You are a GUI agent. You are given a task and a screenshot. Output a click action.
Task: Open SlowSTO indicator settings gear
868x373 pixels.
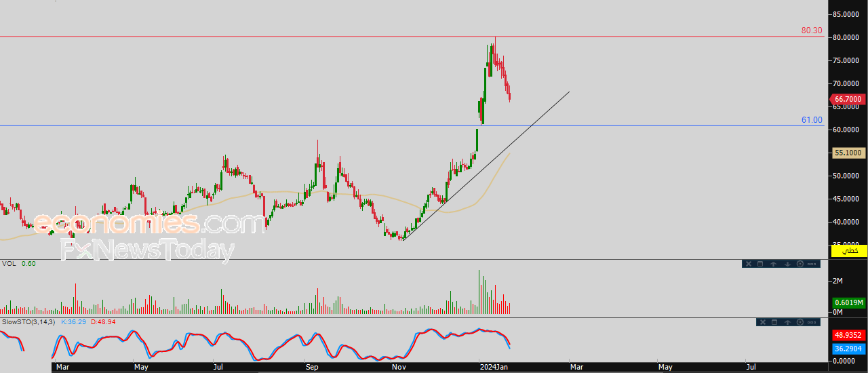(x=800, y=322)
